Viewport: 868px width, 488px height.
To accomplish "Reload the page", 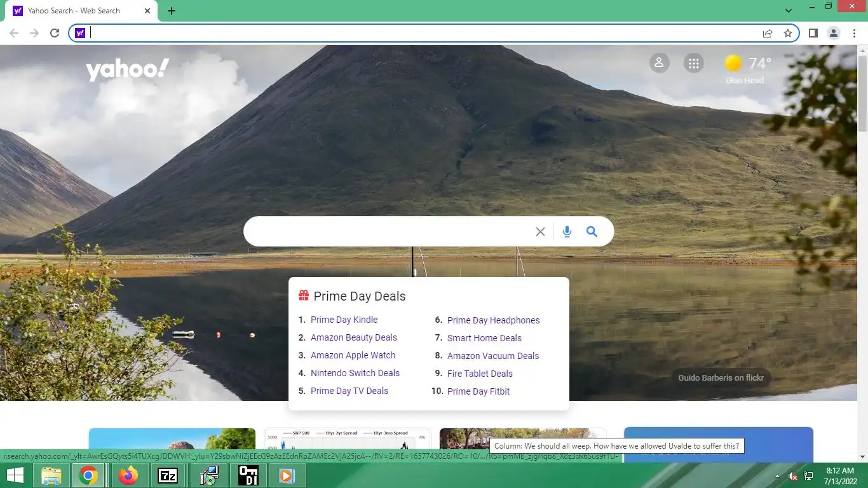I will (x=55, y=33).
